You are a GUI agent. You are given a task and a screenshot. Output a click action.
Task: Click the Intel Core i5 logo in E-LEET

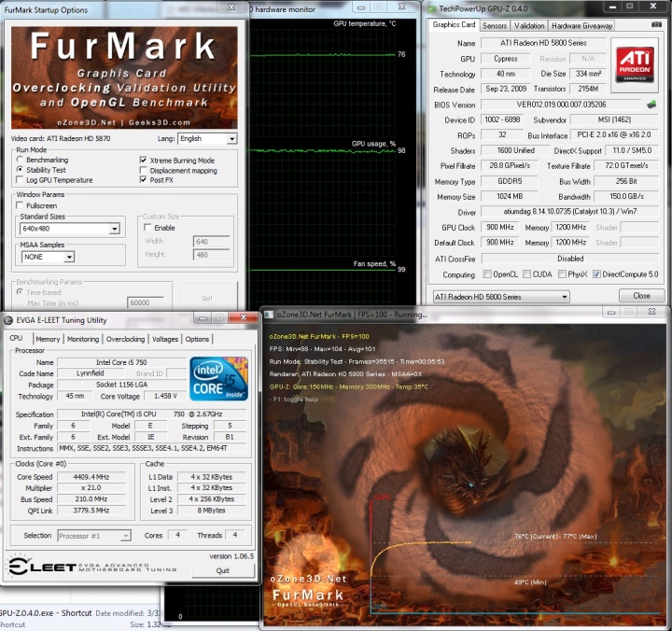click(218, 379)
